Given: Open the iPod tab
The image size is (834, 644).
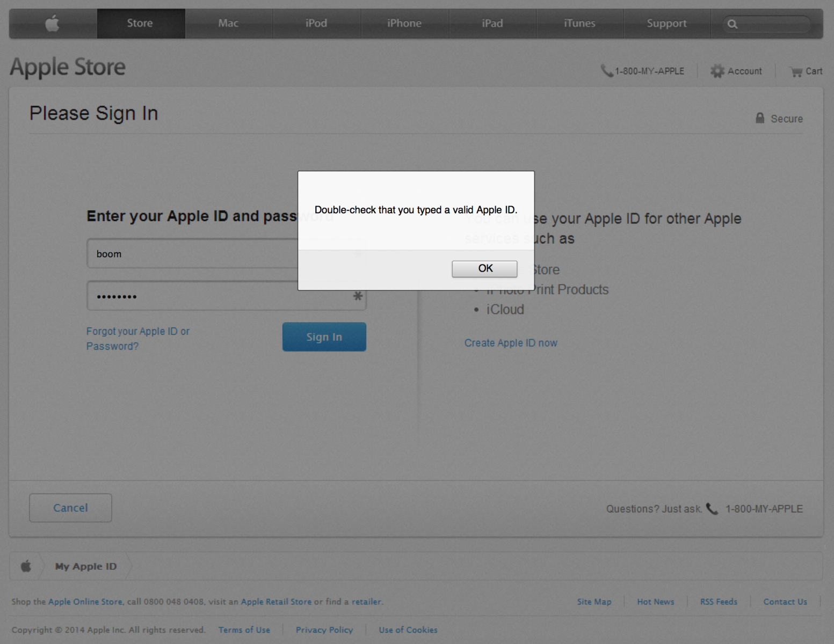Looking at the screenshot, I should pos(317,24).
